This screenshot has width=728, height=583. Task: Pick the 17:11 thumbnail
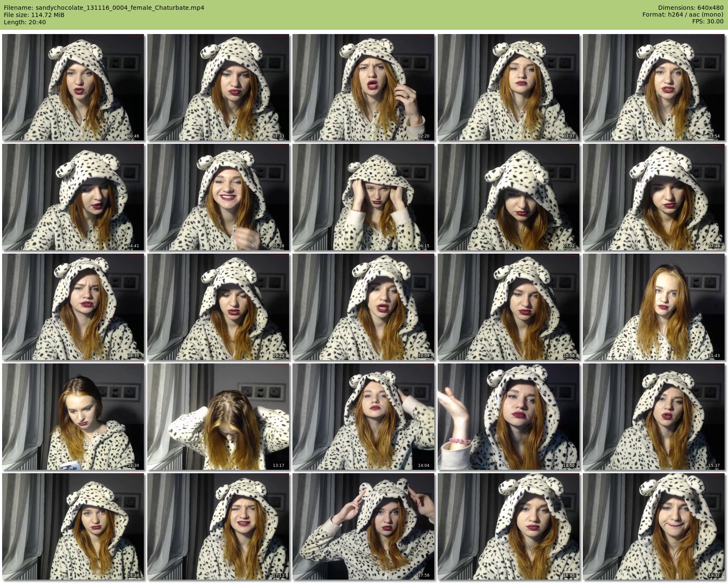pyautogui.click(x=218, y=526)
